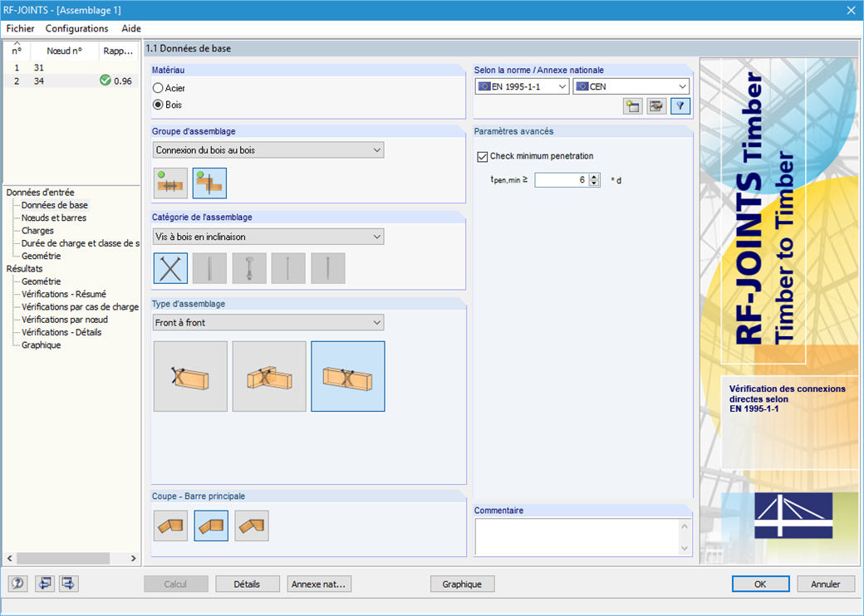Choose the bolt category icon

[249, 268]
